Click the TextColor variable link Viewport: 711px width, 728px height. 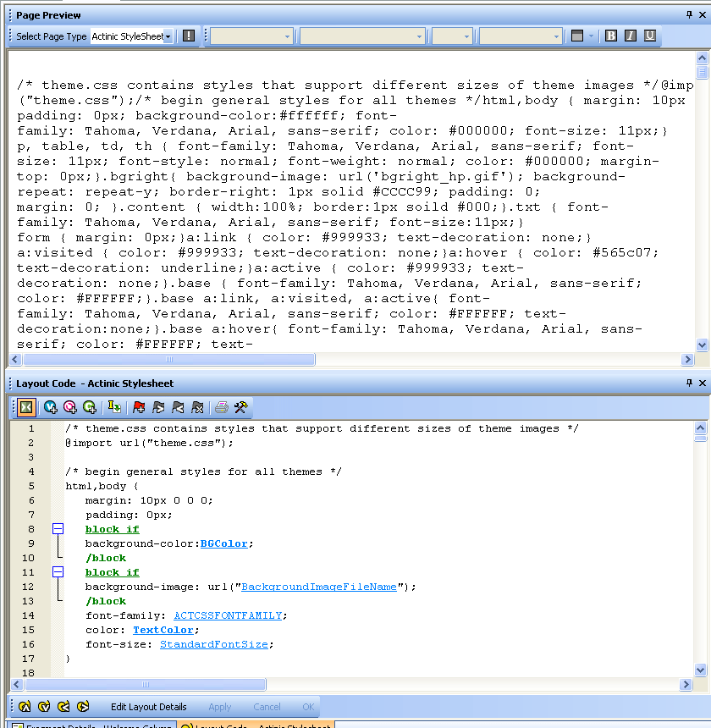163,630
